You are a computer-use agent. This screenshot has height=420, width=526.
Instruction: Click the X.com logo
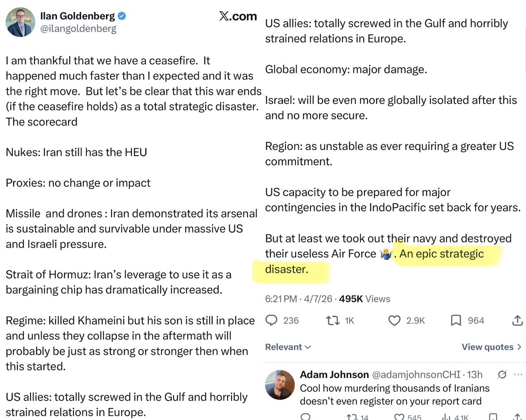point(238,16)
